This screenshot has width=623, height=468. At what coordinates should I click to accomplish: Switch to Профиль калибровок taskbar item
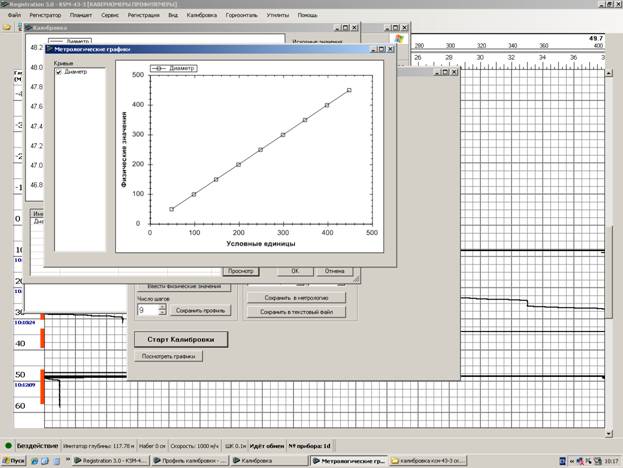190,461
